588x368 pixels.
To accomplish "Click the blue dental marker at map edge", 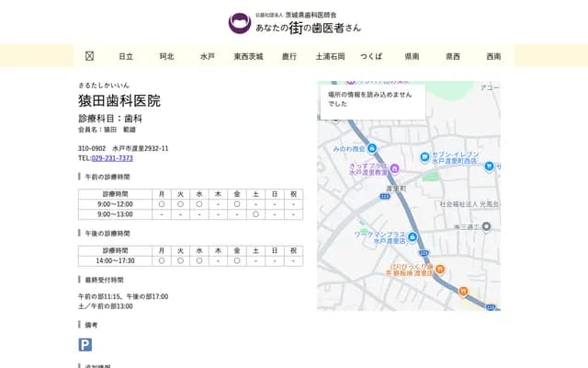I will [x=489, y=166].
